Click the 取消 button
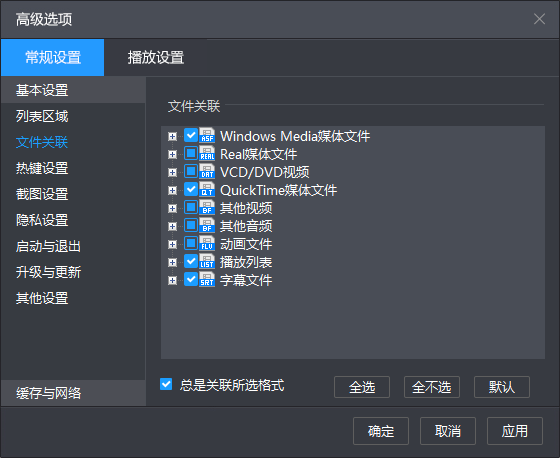The width and height of the screenshot is (560, 458). tap(448, 431)
